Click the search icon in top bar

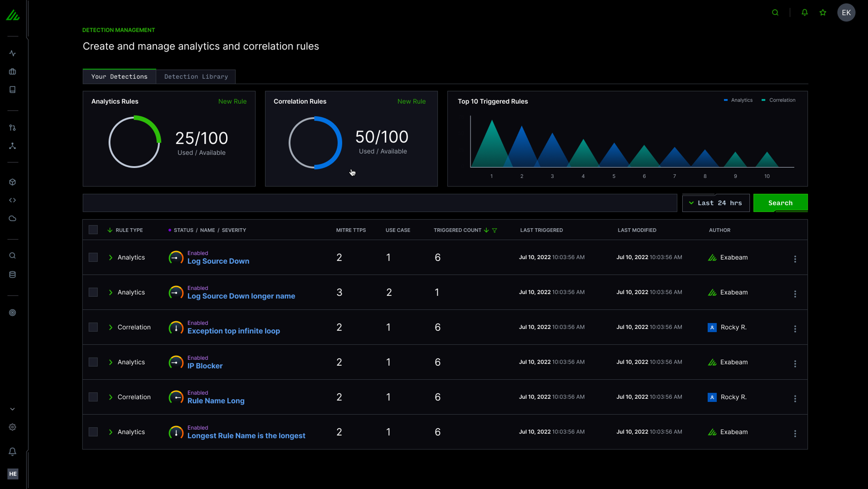(x=775, y=13)
